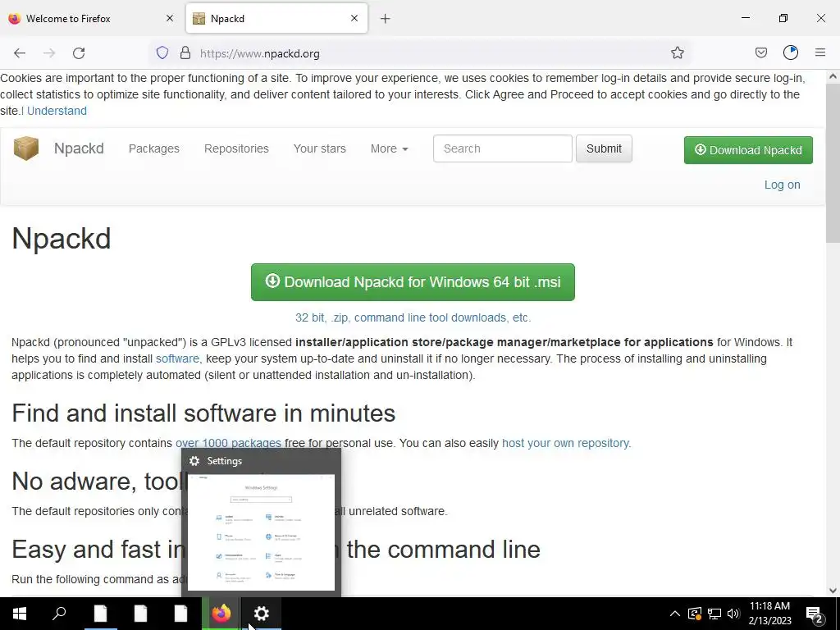Click the Submit search button
Viewport: 840px width, 630px height.
tap(604, 148)
